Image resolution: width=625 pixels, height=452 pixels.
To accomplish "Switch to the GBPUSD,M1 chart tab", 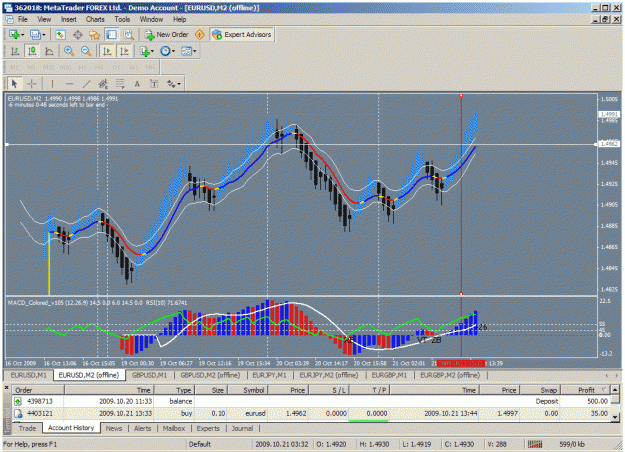I will pyautogui.click(x=149, y=375).
